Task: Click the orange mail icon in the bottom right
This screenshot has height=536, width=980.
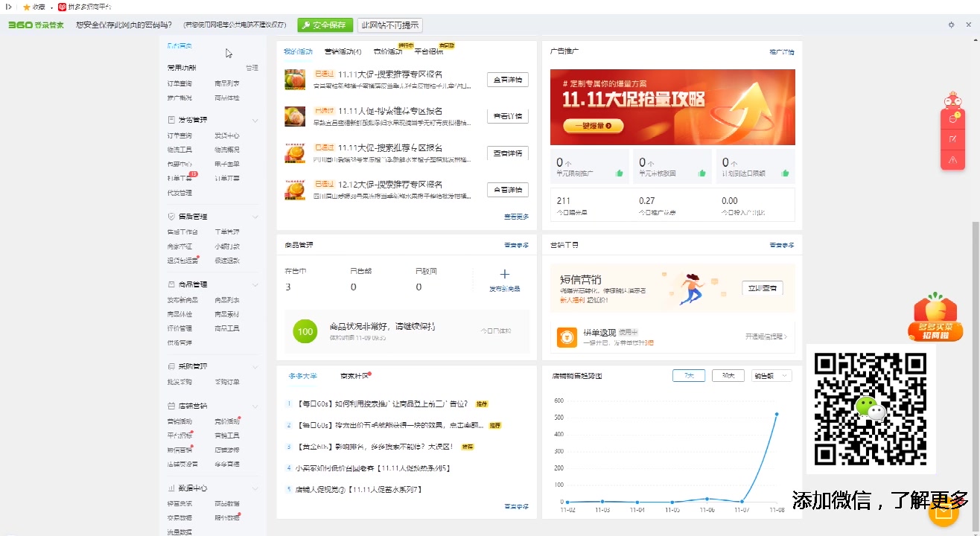Action: point(944,512)
